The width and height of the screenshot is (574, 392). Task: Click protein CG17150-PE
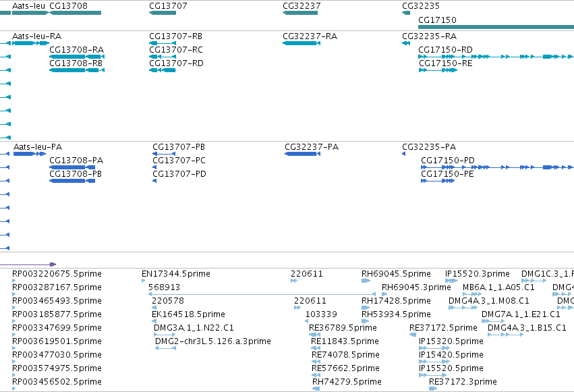click(x=438, y=181)
